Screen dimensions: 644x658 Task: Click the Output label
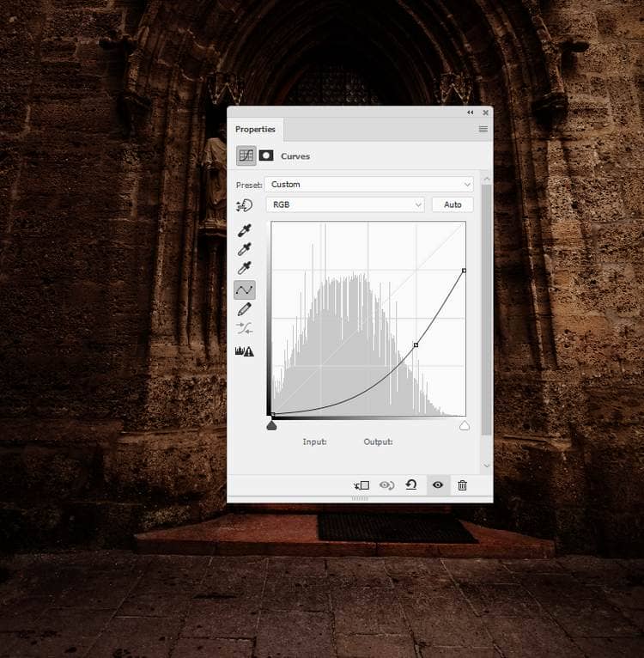click(x=378, y=442)
